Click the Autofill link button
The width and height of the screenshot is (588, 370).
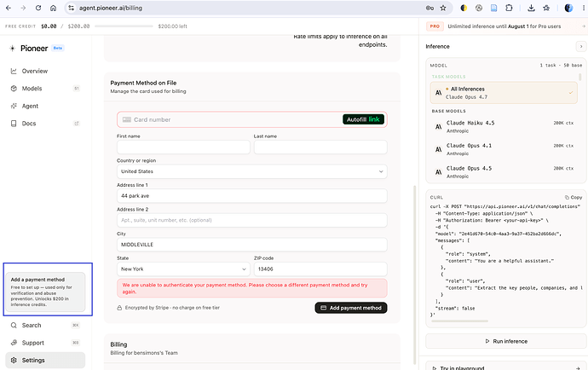point(363,119)
